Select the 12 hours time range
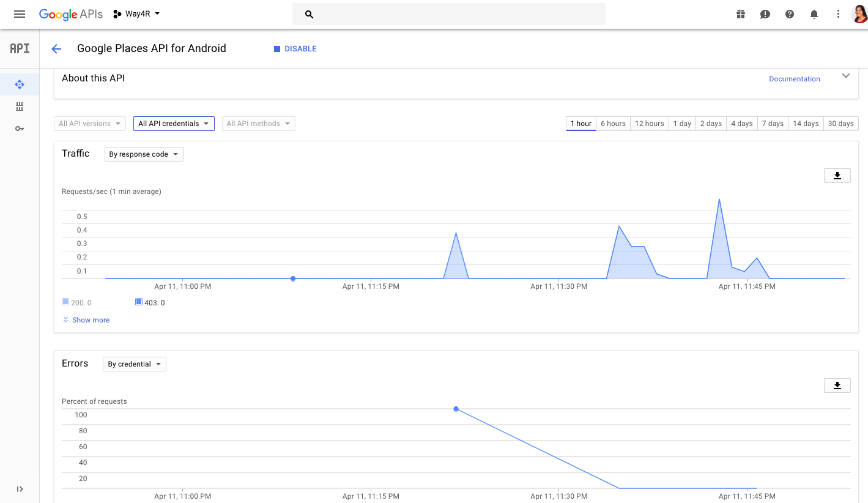 click(x=650, y=124)
